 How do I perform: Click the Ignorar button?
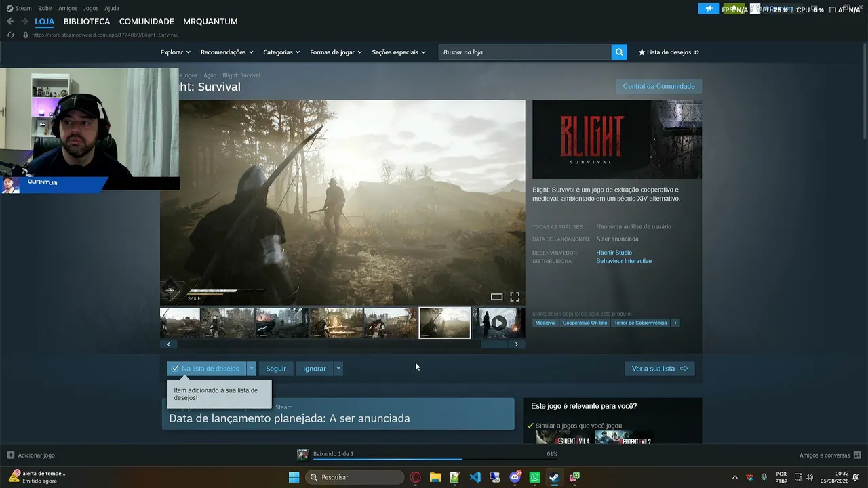tap(315, 369)
